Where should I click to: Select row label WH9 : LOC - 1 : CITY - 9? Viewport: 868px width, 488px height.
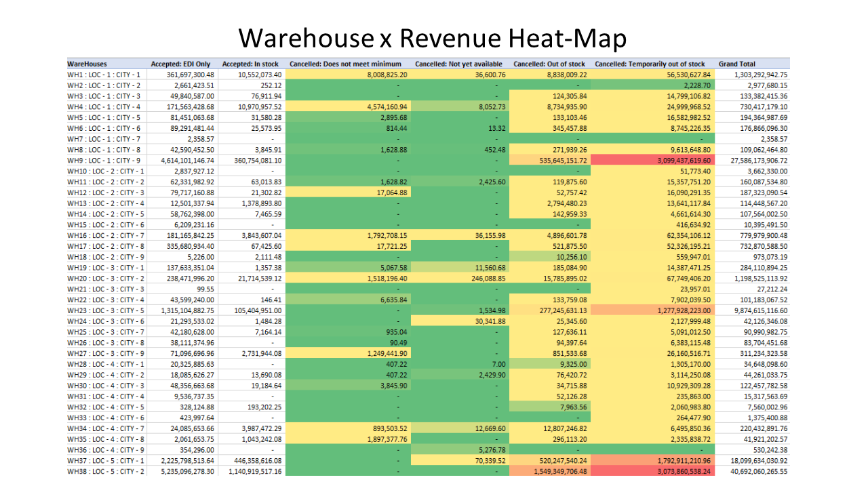[104, 161]
